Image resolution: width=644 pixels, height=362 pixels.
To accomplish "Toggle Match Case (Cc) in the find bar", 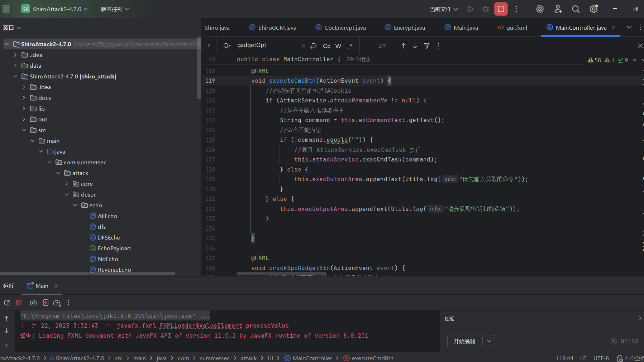I will click(x=326, y=46).
